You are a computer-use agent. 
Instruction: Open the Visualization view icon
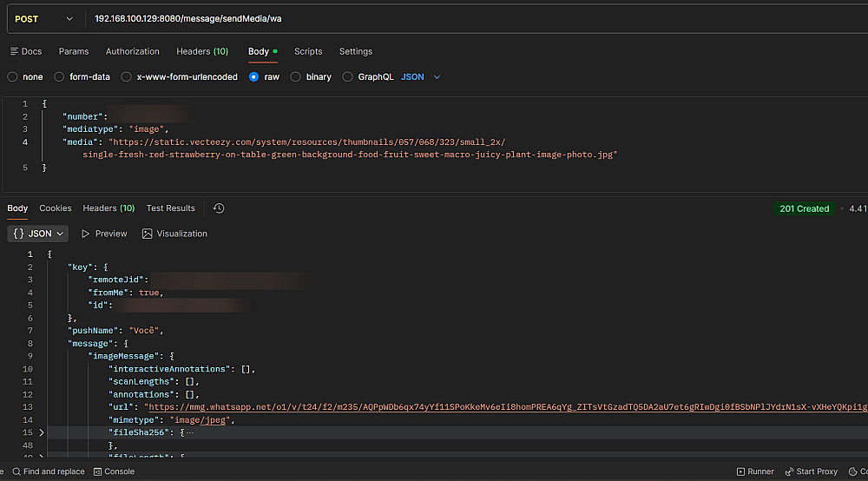[x=148, y=234]
